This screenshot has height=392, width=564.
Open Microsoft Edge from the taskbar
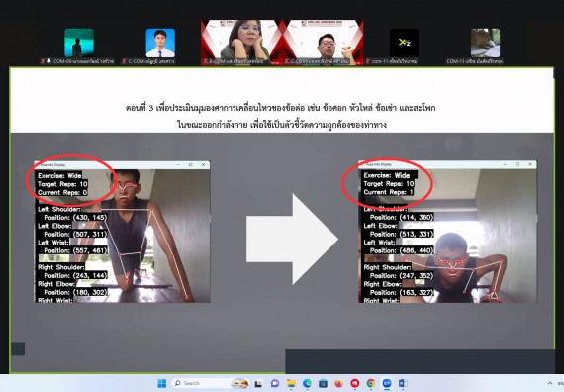[307, 384]
